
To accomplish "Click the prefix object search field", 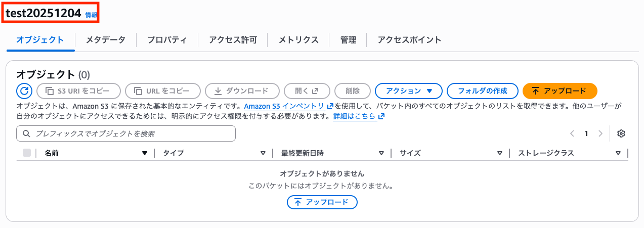I will (126, 133).
